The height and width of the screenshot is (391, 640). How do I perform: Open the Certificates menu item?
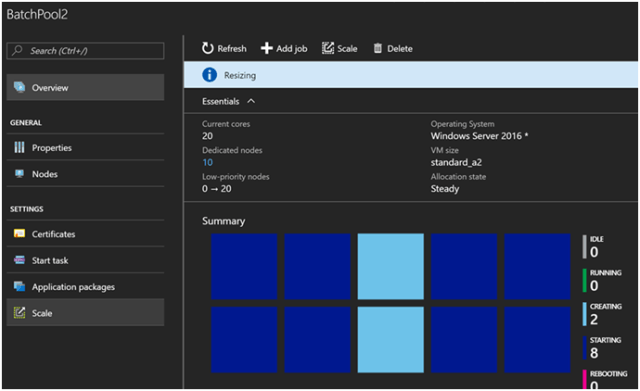coord(86,234)
